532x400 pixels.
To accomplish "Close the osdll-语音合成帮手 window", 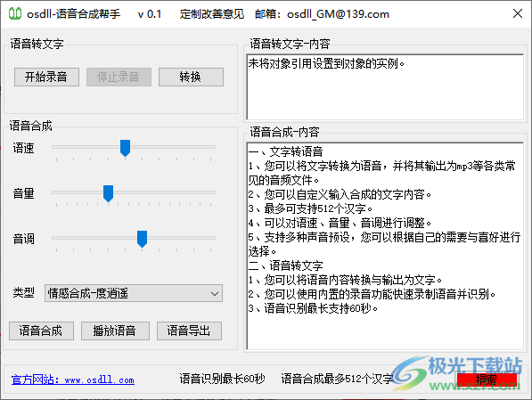I will [518, 13].
